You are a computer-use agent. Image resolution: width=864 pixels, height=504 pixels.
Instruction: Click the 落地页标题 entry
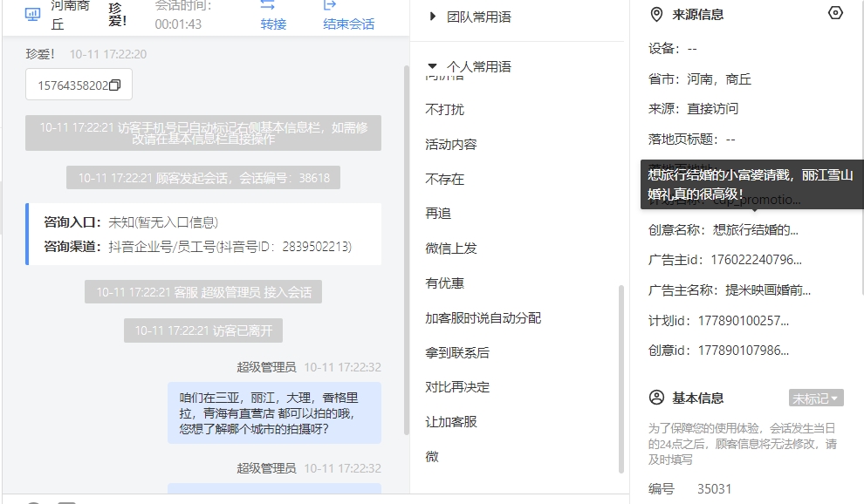tap(691, 140)
